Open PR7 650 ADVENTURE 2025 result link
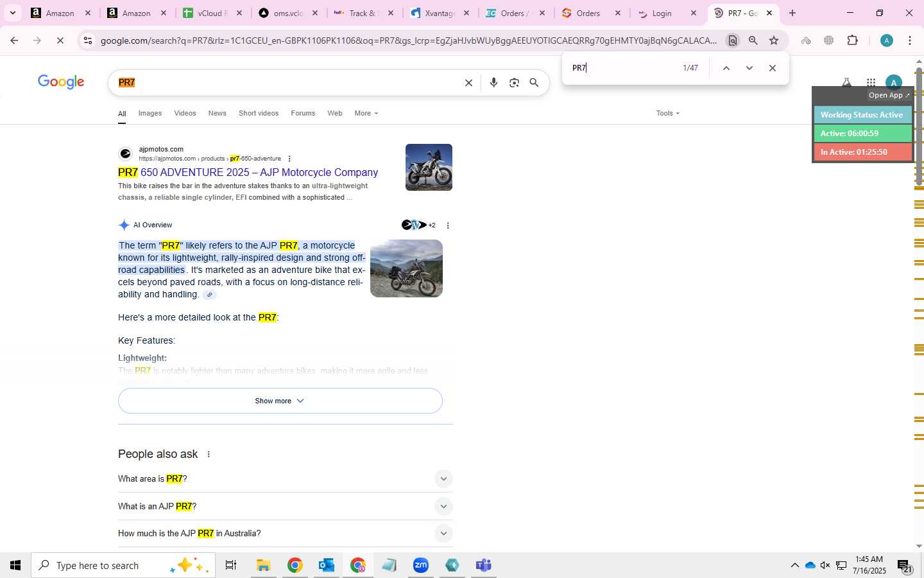 tap(248, 173)
